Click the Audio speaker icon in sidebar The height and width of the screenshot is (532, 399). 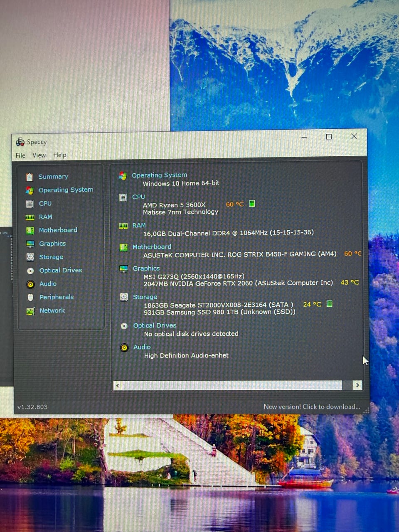[30, 284]
